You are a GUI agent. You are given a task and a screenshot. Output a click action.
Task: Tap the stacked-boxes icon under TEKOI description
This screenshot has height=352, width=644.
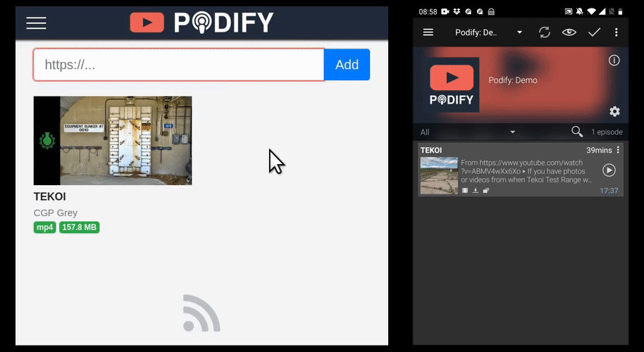pos(486,190)
